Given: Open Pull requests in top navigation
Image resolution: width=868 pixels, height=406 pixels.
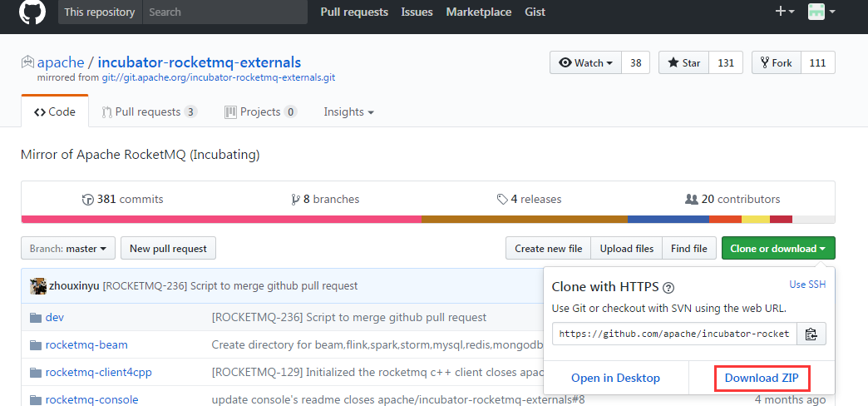Looking at the screenshot, I should [x=354, y=12].
